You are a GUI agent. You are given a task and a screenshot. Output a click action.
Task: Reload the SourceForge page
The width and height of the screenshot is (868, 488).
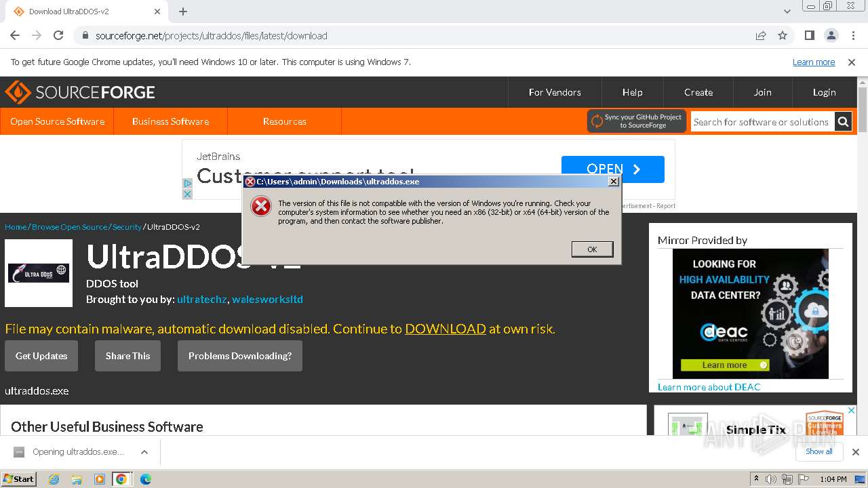tap(58, 35)
